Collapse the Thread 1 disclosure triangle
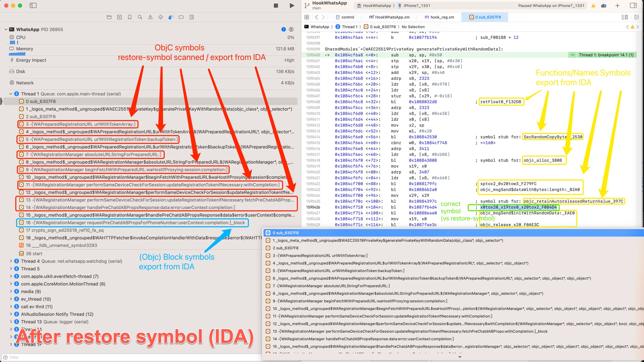This screenshot has width=644, height=362. pyautogui.click(x=11, y=94)
